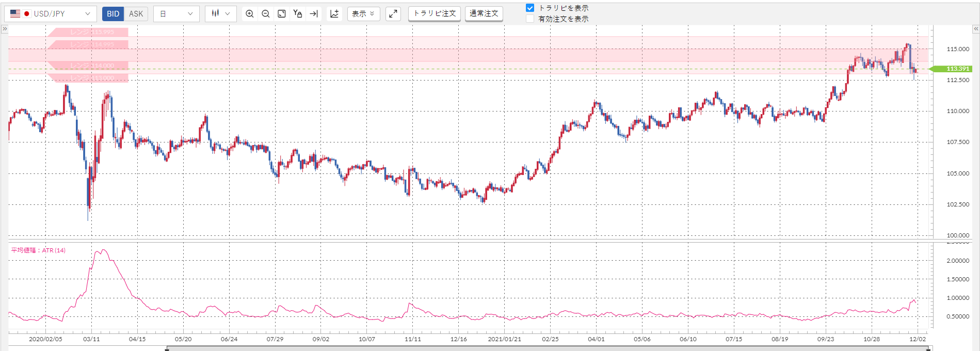Screen dimensions: 980x351
Task: Click the 平均値幅：ATR (14) indicator label
Action: point(39,250)
